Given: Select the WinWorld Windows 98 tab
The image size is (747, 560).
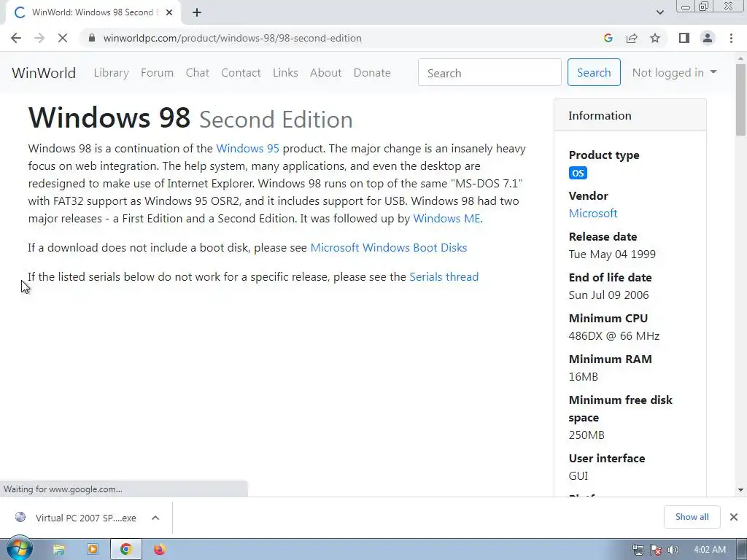Looking at the screenshot, I should [x=93, y=12].
